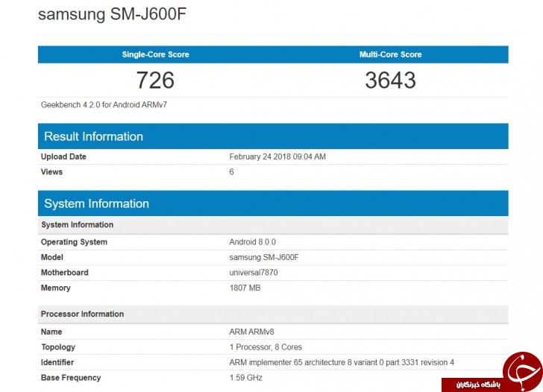This screenshot has height=392, width=543.
Task: Select the processor Name label
Action: coord(51,332)
